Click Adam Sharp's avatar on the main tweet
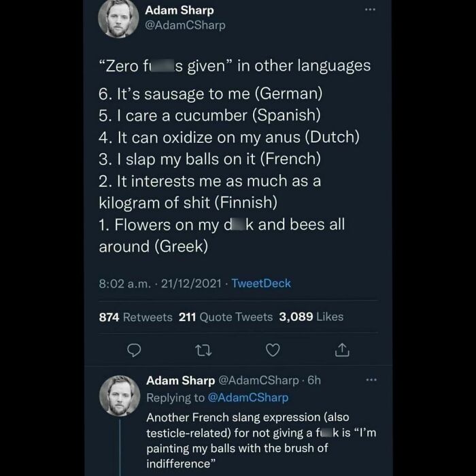The height and width of the screenshot is (476, 476). (x=119, y=18)
